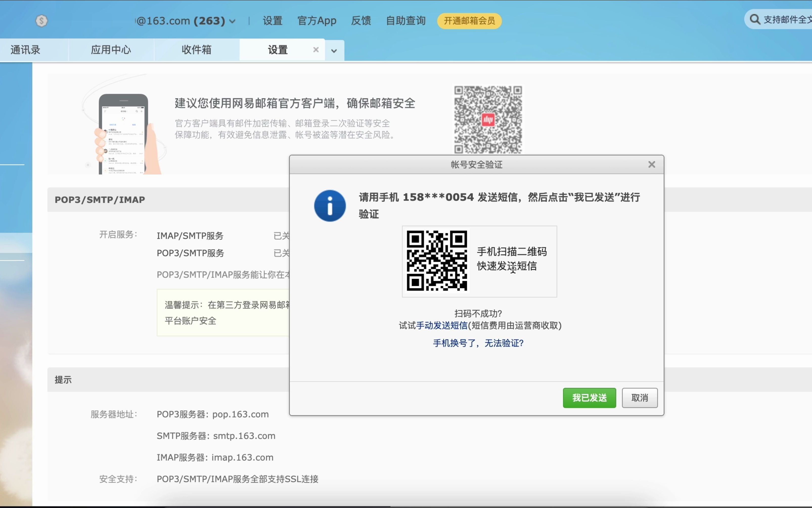Switch to the 通讯录 tab
Viewport: 812px width, 508px height.
click(x=26, y=50)
